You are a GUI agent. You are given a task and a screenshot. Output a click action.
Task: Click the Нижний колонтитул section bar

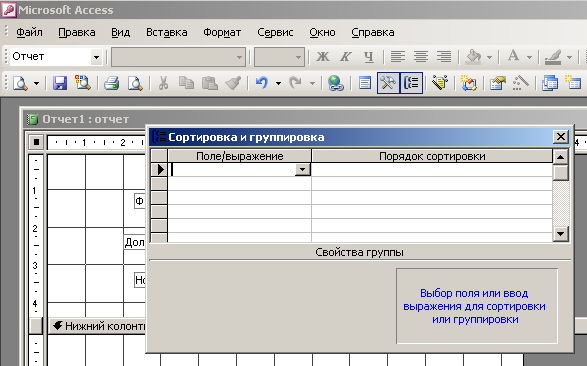point(97,326)
